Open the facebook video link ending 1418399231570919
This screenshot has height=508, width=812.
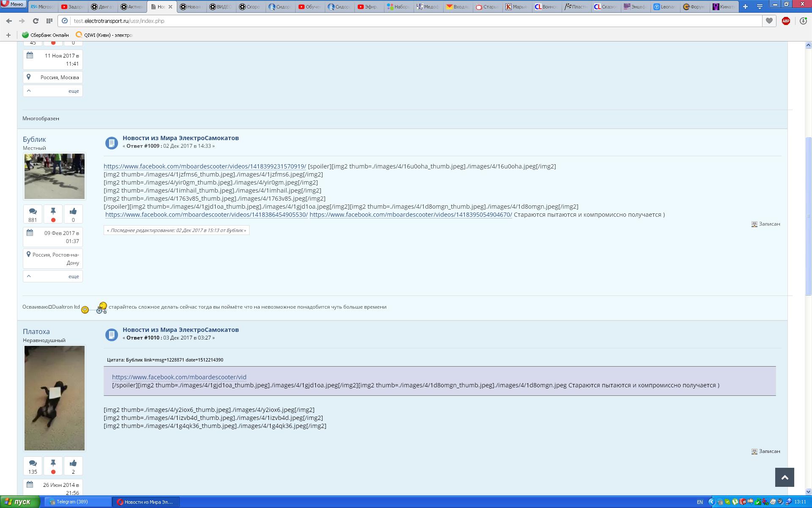(205, 166)
